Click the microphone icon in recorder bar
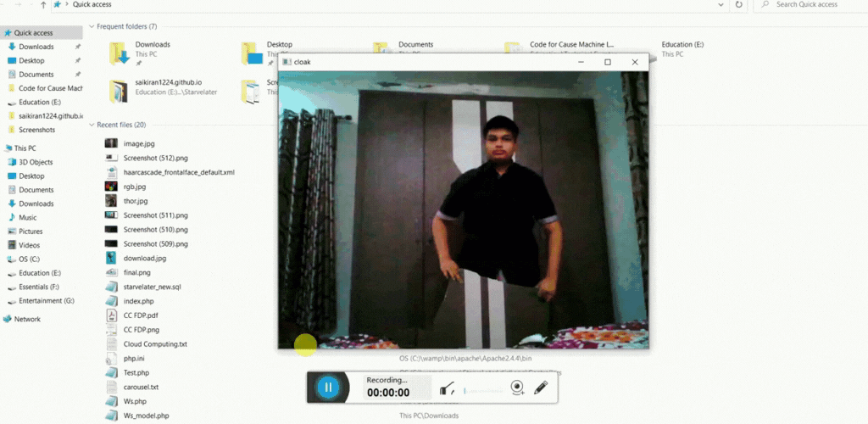868x424 pixels. [448, 388]
